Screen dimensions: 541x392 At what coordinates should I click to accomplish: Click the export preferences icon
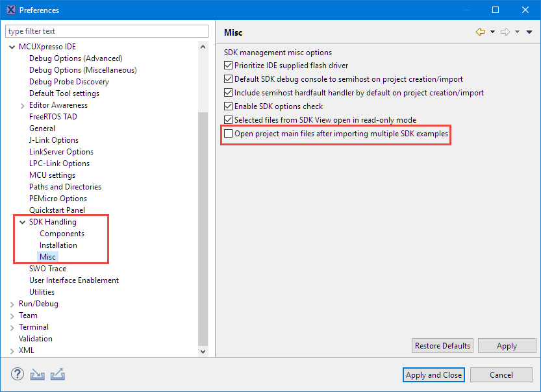point(58,375)
